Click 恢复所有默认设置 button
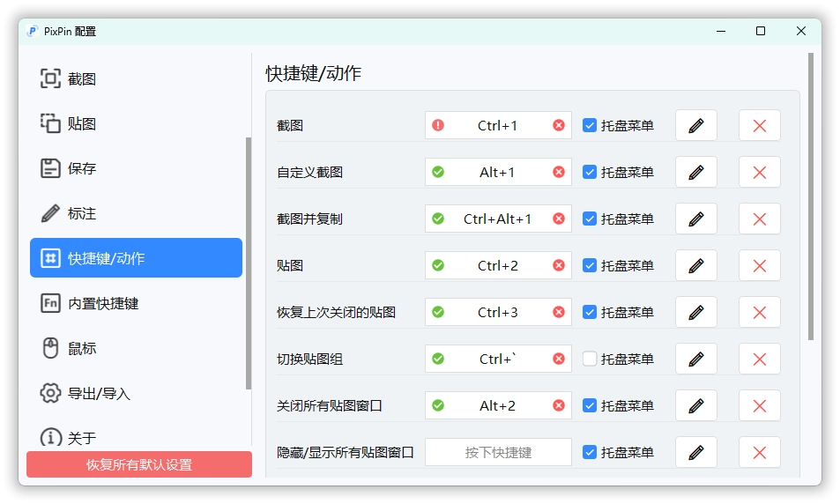The width and height of the screenshot is (840, 504). [138, 465]
